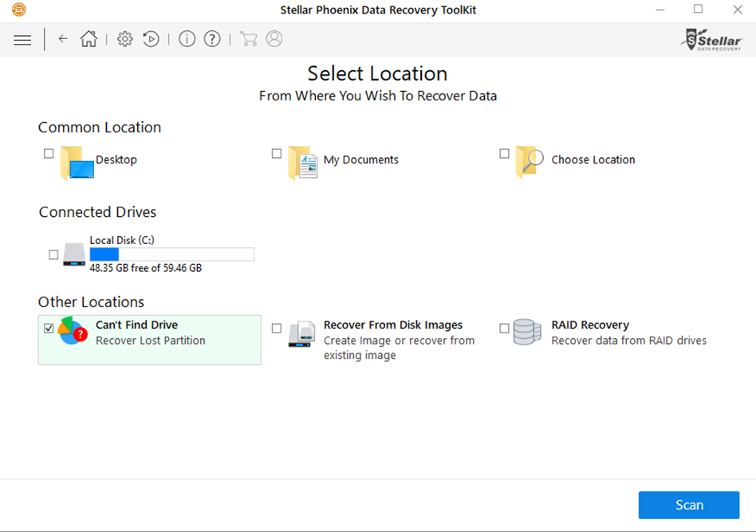Open settings gear icon
This screenshot has height=532, width=756.
125,39
